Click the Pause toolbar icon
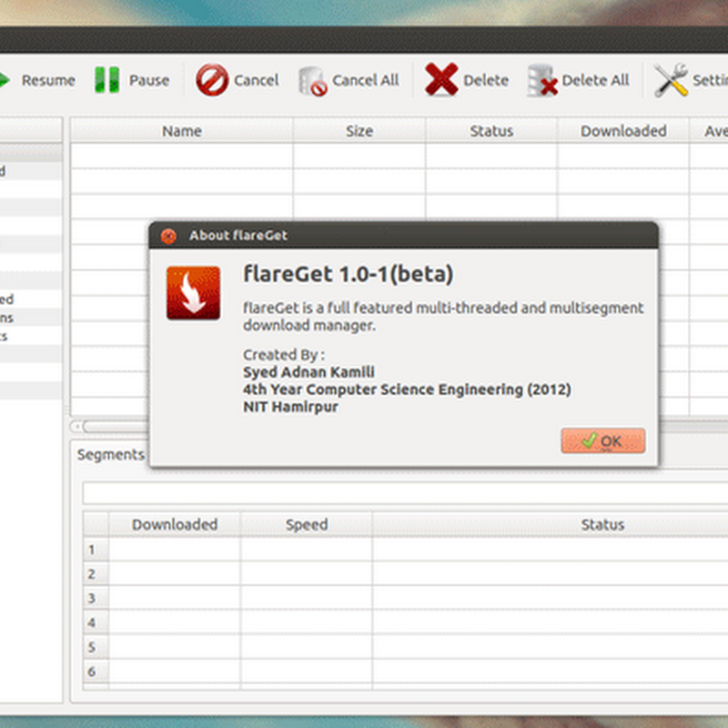Image resolution: width=728 pixels, height=728 pixels. (106, 80)
